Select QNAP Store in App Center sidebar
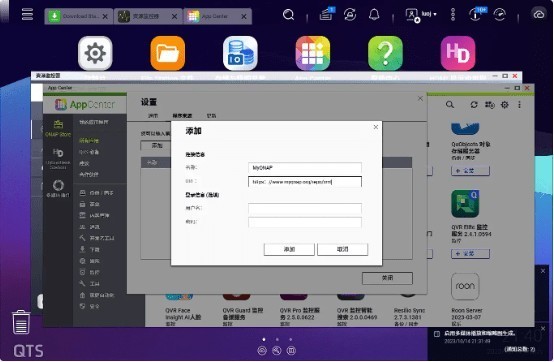 click(58, 129)
